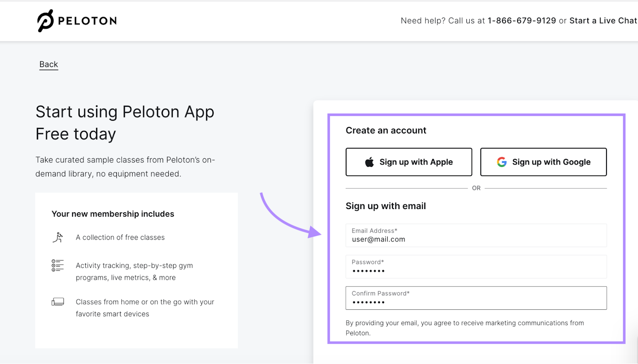Click the Email Address input field
The height and width of the screenshot is (364, 638).
tap(476, 235)
